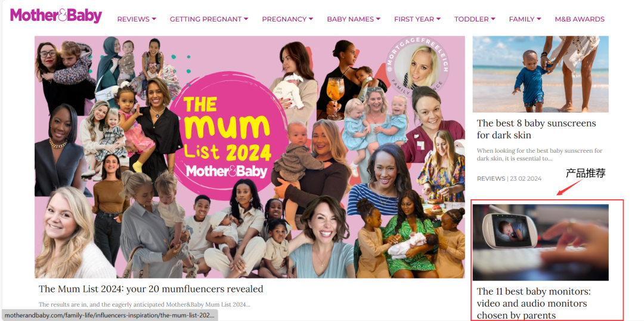Expand the Pregnancy dropdown arrow

(311, 19)
